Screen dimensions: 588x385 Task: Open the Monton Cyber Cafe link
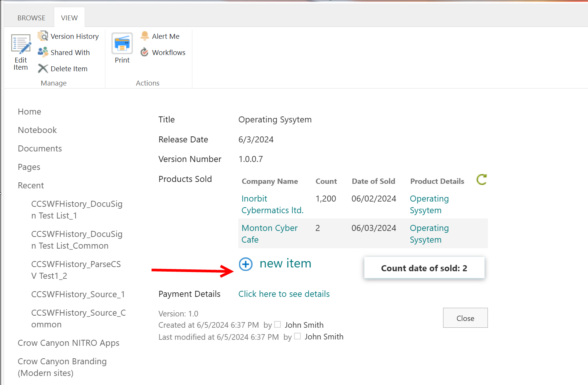269,234
